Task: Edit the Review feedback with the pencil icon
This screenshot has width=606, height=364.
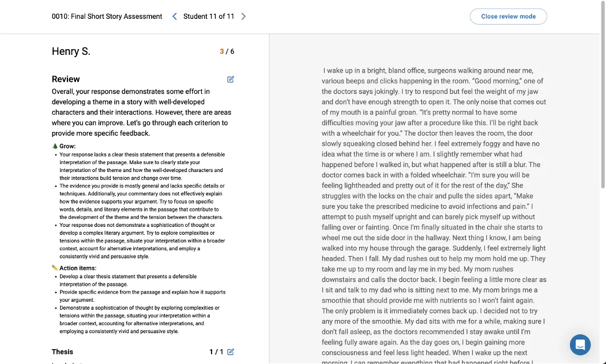Action: (x=230, y=79)
